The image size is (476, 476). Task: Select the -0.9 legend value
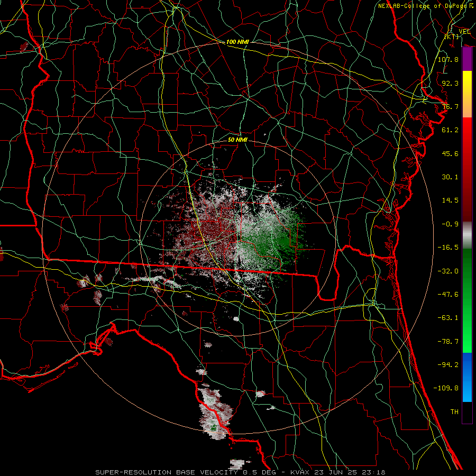[450, 224]
